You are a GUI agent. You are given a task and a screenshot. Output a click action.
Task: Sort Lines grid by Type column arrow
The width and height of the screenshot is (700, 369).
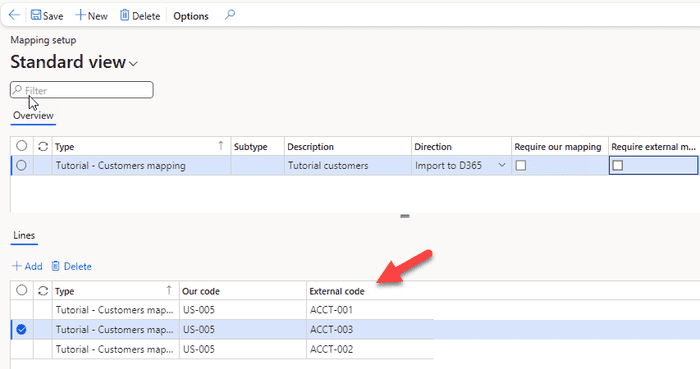169,290
